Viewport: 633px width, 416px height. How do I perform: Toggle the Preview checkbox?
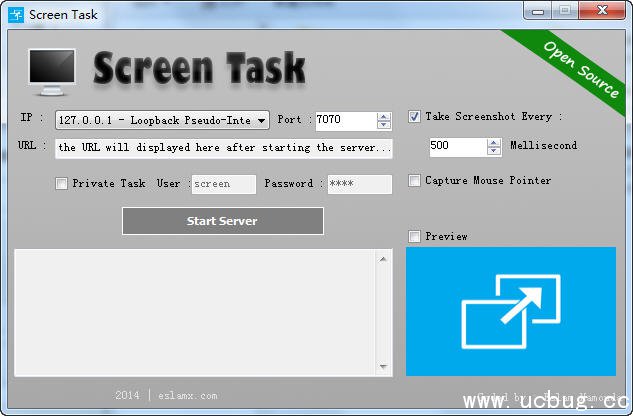point(415,237)
